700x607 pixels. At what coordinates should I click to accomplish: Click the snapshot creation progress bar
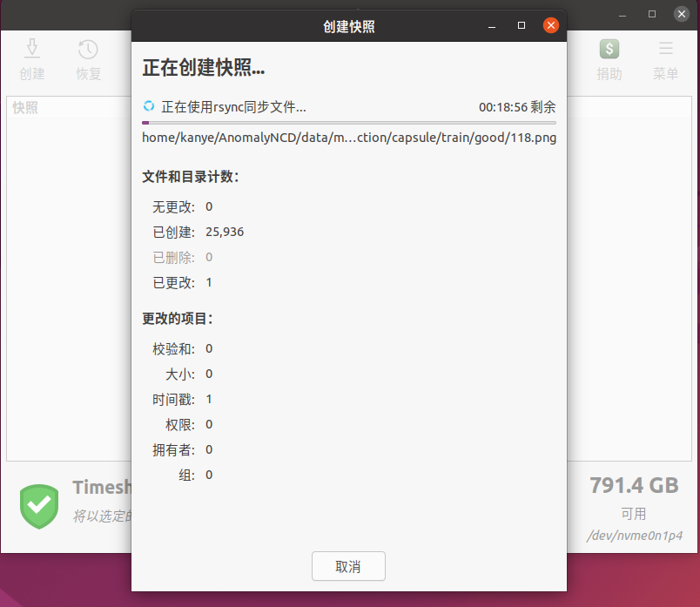(348, 123)
